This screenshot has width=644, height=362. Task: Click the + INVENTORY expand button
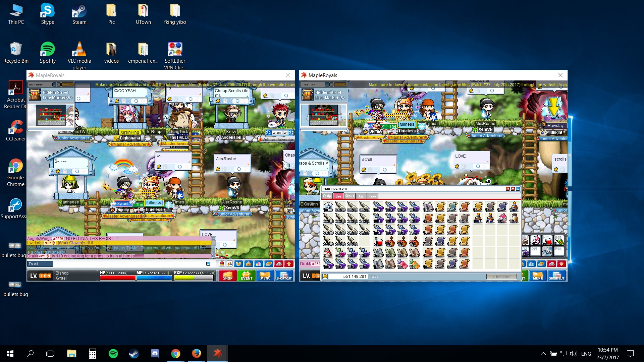pyautogui.click(x=501, y=277)
